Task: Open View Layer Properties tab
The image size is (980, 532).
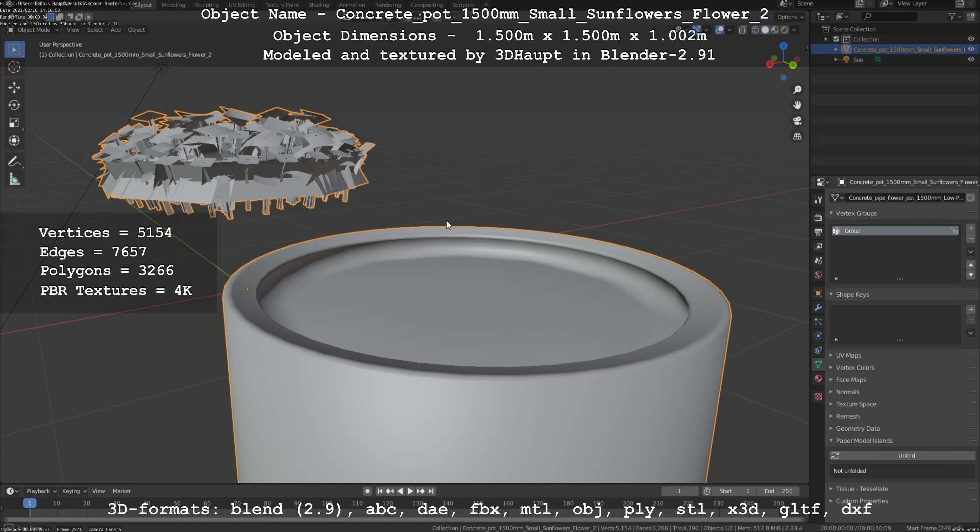Action: (818, 246)
